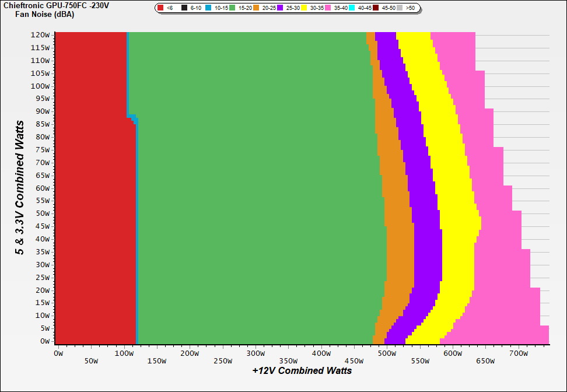Click the +12V Combined Watts axis title
Image resolution: width=567 pixels, height=392 pixels.
point(302,370)
